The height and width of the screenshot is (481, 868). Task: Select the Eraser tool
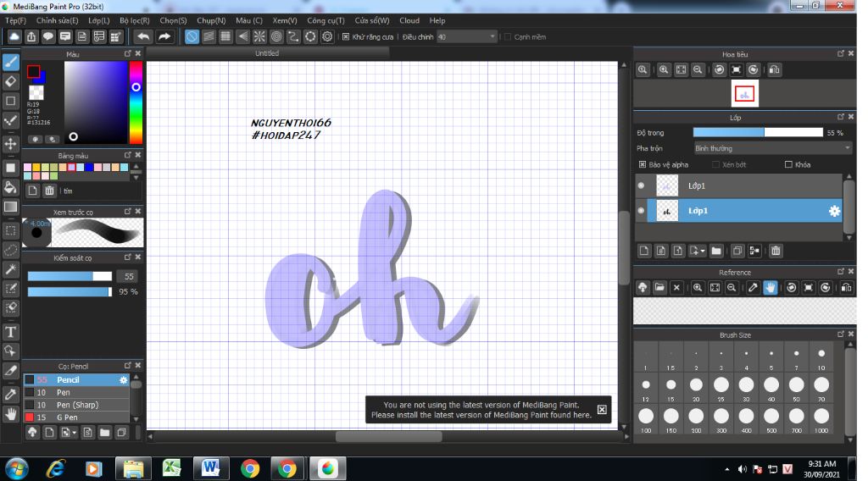[10, 82]
